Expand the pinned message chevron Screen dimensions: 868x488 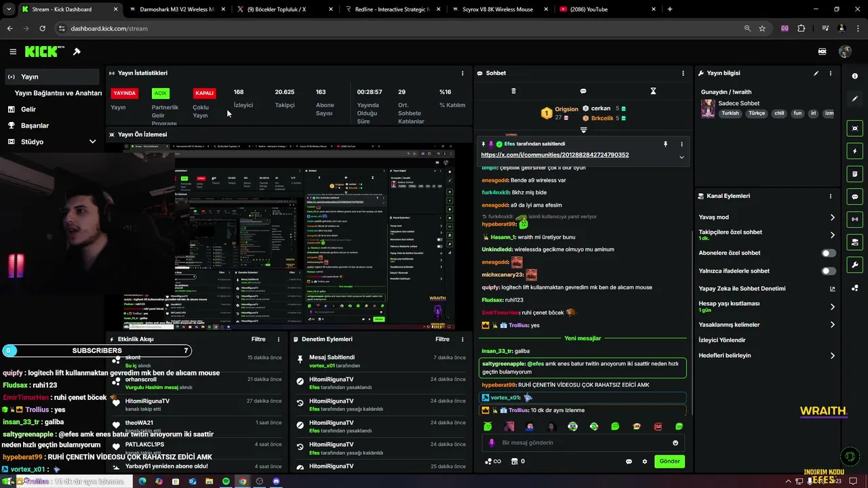coord(682,157)
